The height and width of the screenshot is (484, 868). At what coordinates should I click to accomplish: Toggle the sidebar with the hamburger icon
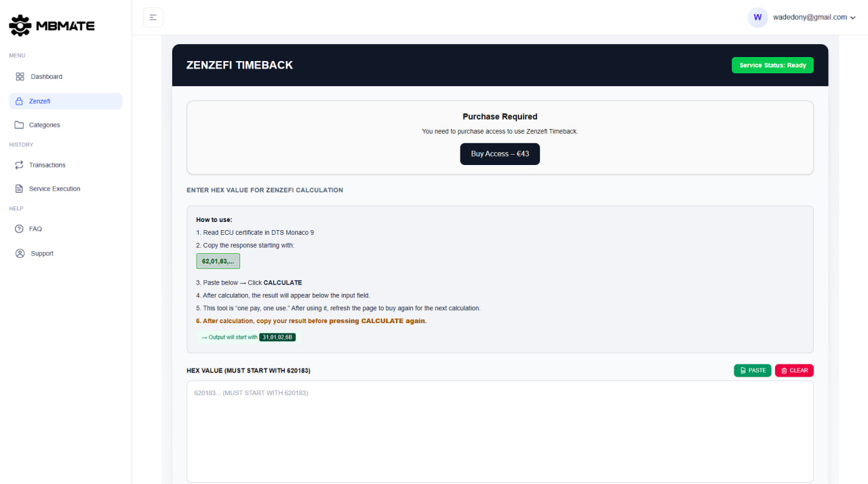coord(153,17)
